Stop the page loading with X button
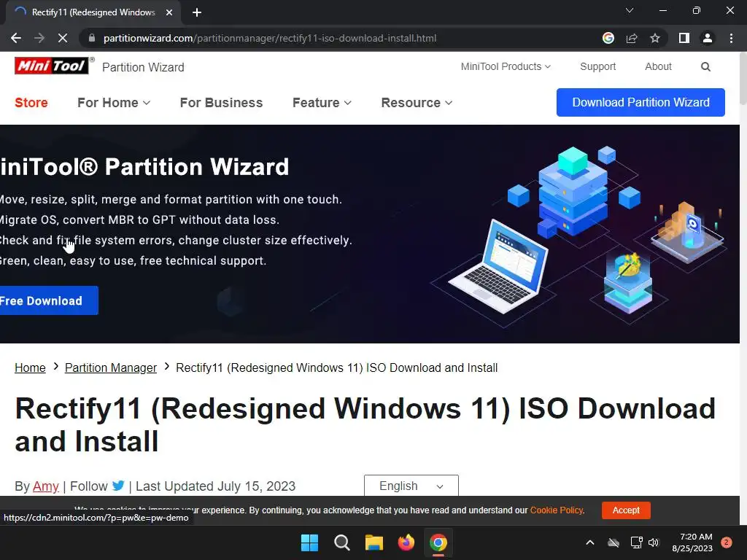This screenshot has height=560, width=747. 63,38
